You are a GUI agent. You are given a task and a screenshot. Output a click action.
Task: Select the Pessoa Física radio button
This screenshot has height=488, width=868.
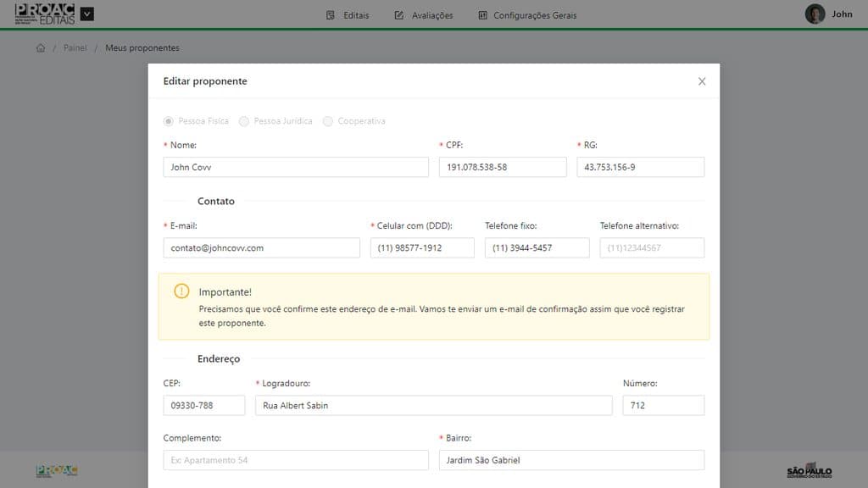pos(169,121)
